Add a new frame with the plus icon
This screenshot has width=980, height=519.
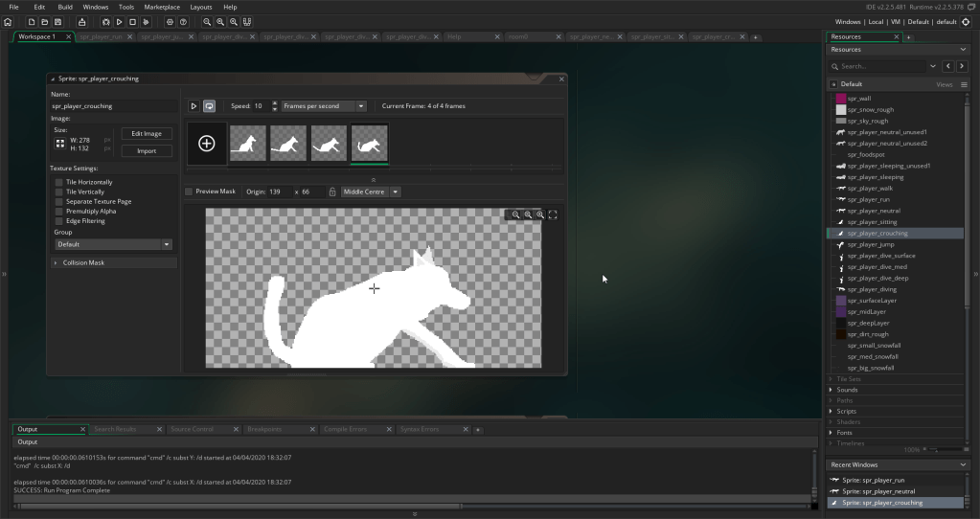click(x=207, y=144)
